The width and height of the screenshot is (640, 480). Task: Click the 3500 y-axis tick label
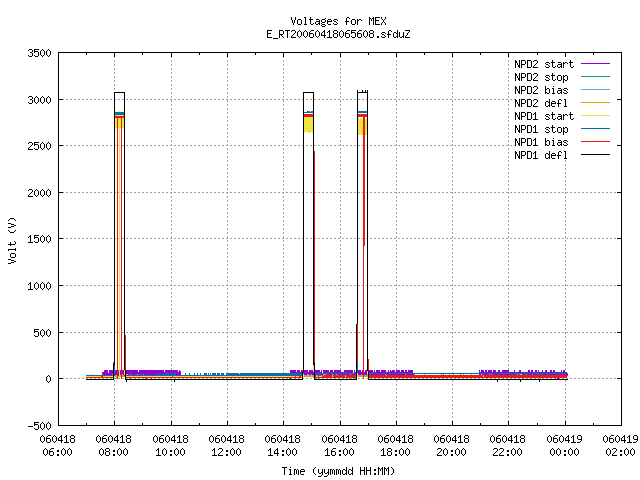pyautogui.click(x=39, y=53)
